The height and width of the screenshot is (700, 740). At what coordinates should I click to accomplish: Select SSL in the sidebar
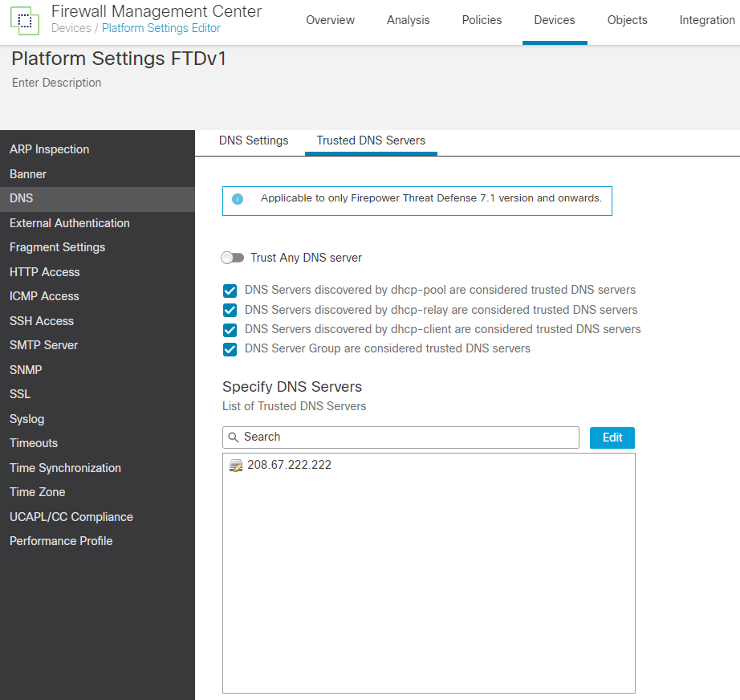tap(20, 394)
